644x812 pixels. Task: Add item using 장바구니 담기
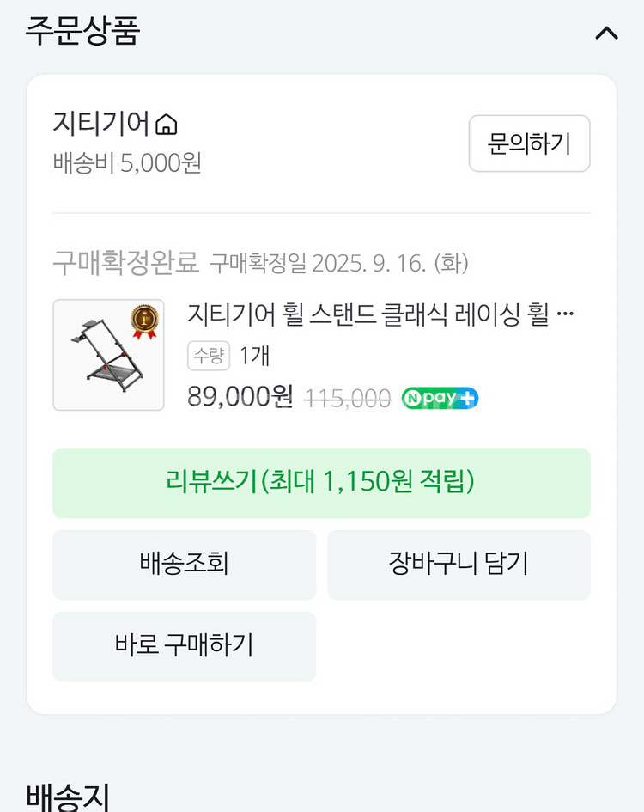(x=459, y=565)
